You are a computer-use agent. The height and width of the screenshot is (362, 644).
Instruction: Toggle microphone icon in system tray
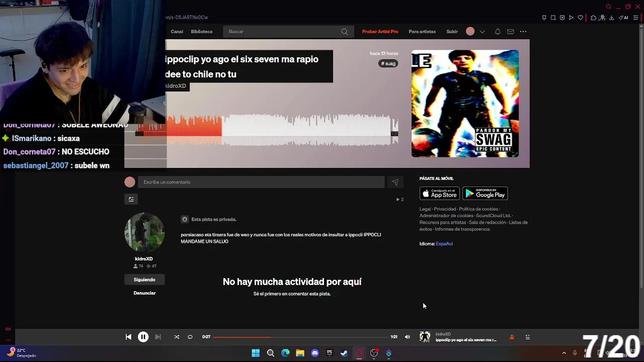coord(575,353)
